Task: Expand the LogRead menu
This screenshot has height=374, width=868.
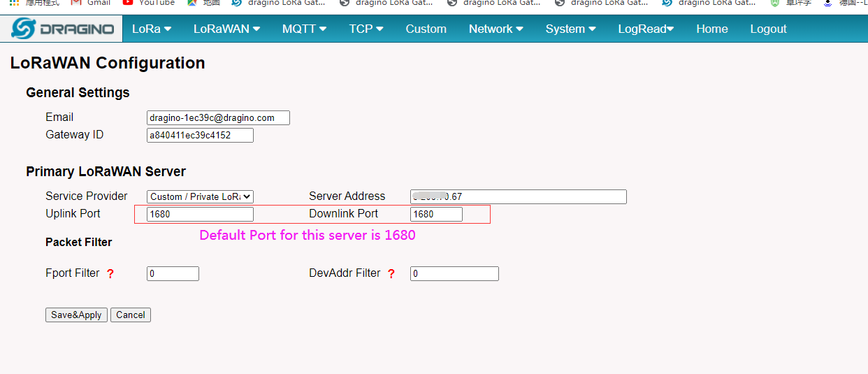Action: click(x=646, y=29)
